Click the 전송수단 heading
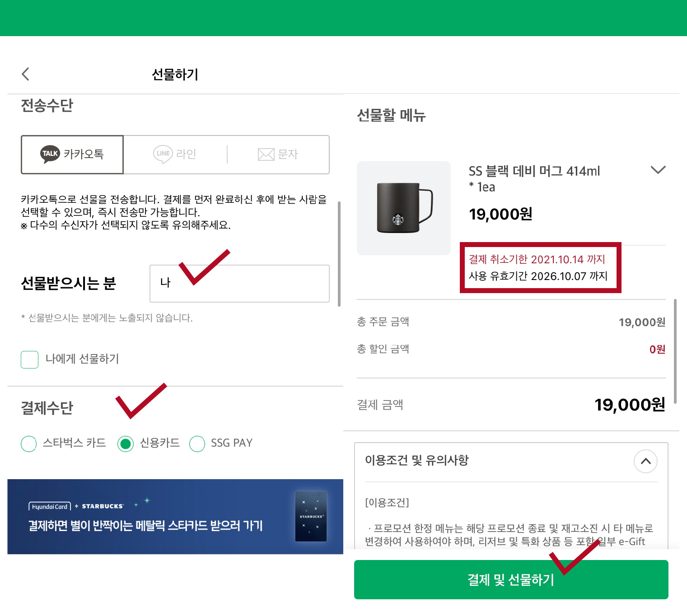 (47, 106)
